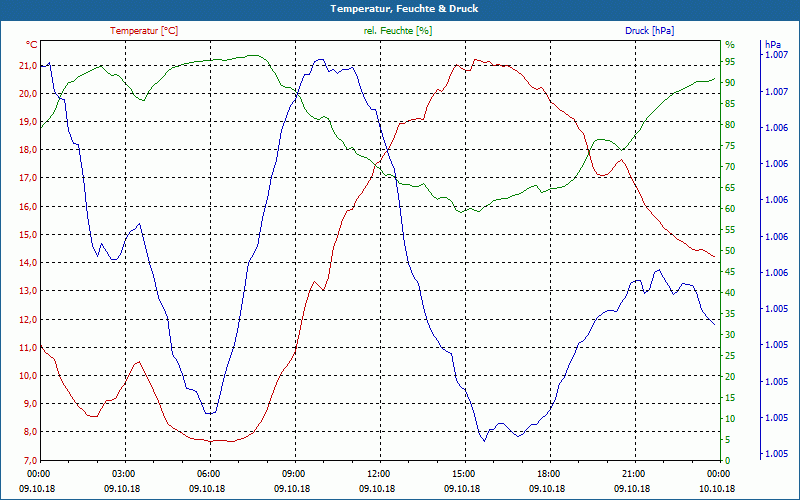Click the '35' value on humidity axis
This screenshot has width=800, height=500.
point(730,314)
